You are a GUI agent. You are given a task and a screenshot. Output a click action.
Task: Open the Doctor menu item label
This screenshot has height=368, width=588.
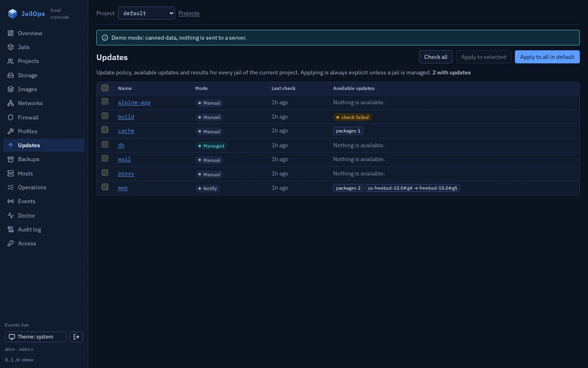click(x=27, y=215)
